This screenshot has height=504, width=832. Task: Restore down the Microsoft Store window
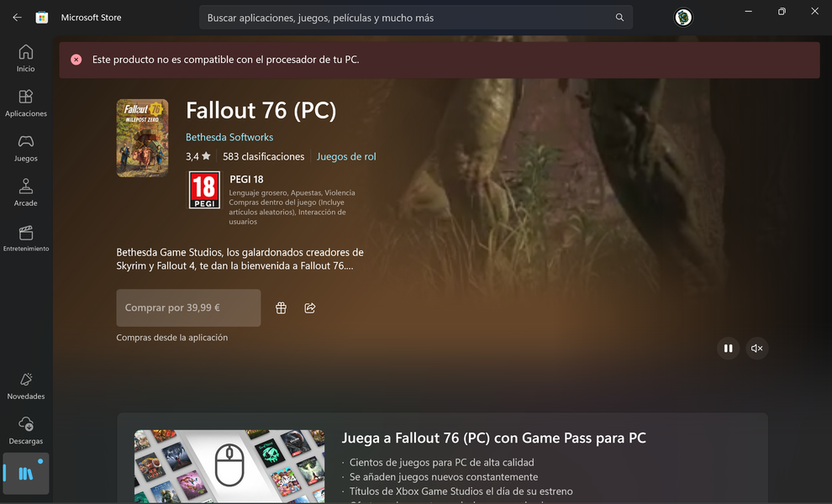point(782,12)
